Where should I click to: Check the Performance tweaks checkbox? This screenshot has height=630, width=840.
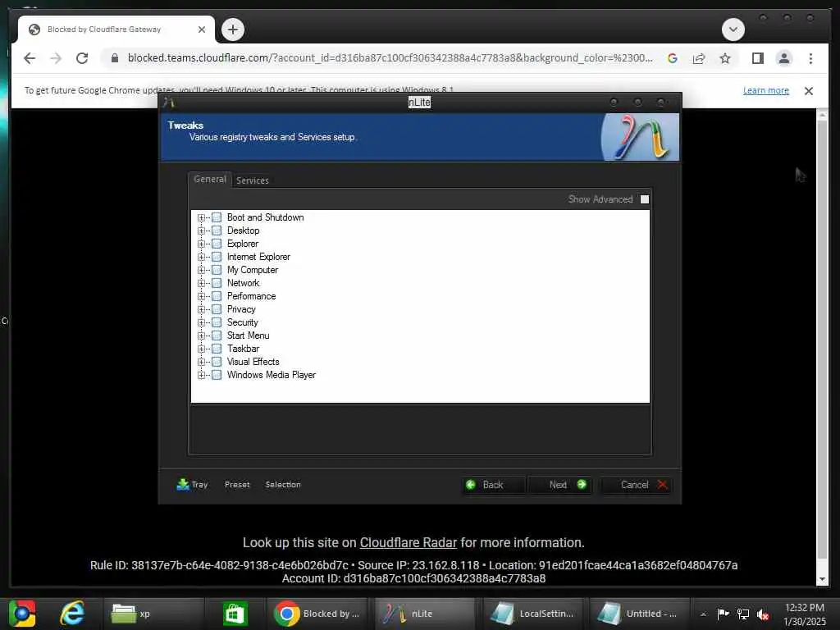coord(217,296)
